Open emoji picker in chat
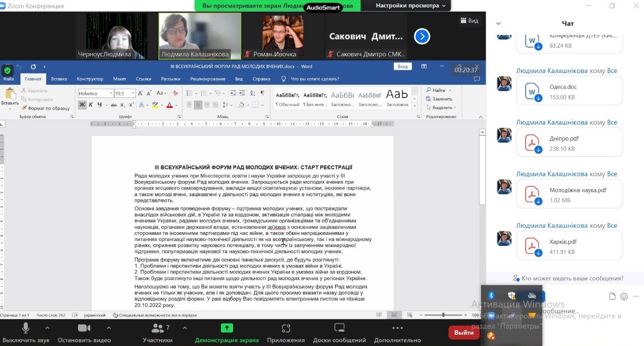This screenshot has height=346, width=644. coord(624,297)
